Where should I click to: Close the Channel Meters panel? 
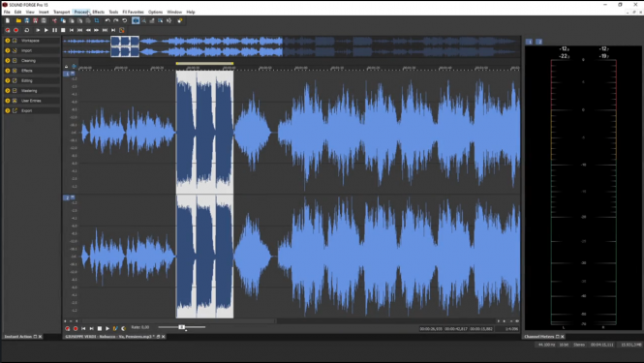563,337
